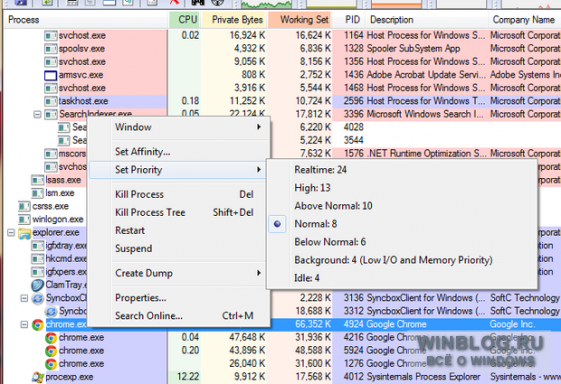Click the svchost.exe icon for PID 1356
Screen dimensions: 561x384
point(50,62)
